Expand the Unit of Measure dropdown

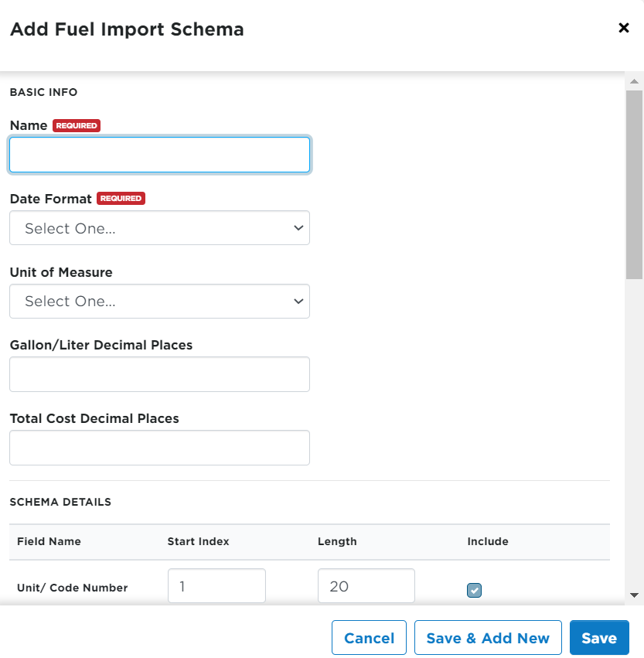click(159, 302)
